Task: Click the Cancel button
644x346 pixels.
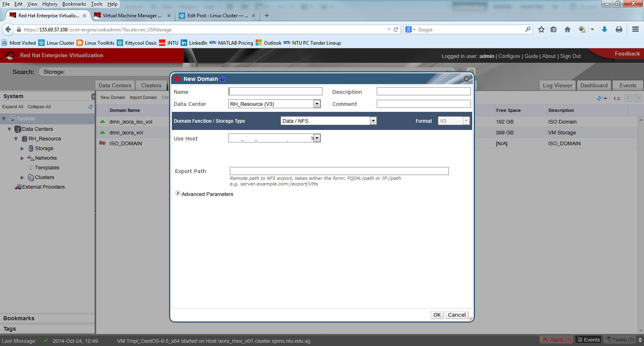Action: click(456, 315)
